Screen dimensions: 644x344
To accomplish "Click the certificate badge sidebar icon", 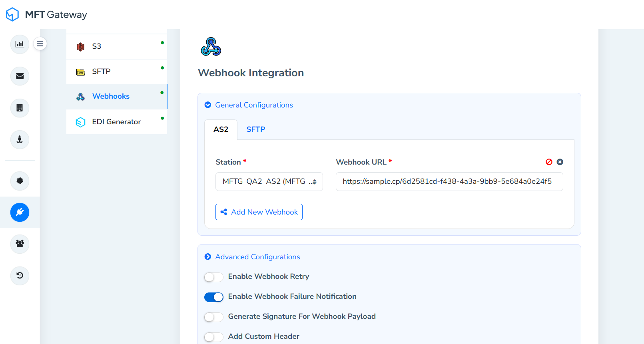I will (20, 181).
